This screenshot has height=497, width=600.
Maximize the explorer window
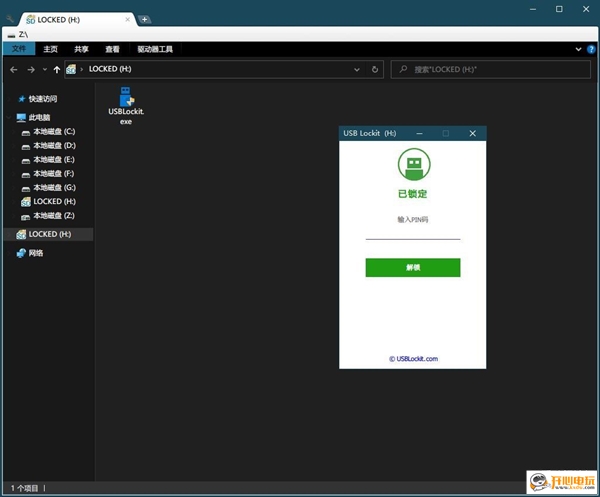pos(559,9)
